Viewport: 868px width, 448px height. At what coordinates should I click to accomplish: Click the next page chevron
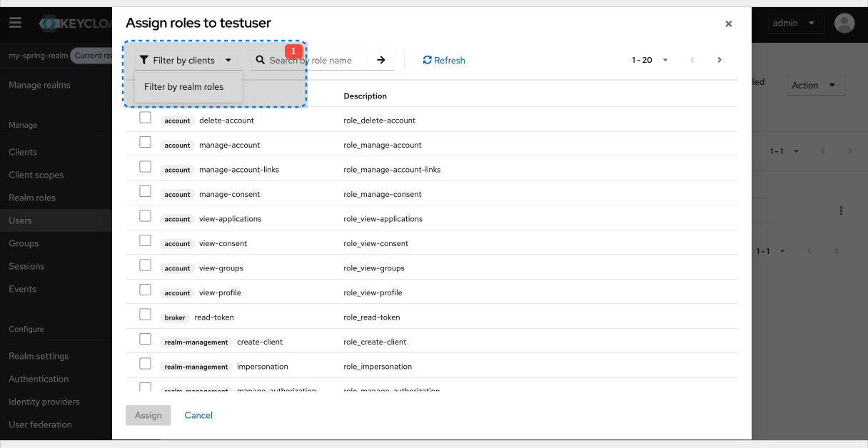click(x=720, y=60)
